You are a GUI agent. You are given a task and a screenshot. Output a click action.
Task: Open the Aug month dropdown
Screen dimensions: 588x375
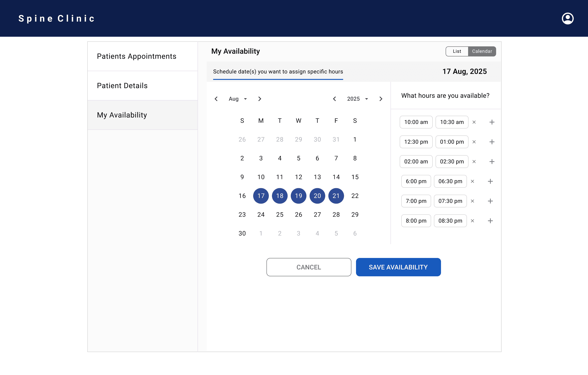pos(238,99)
